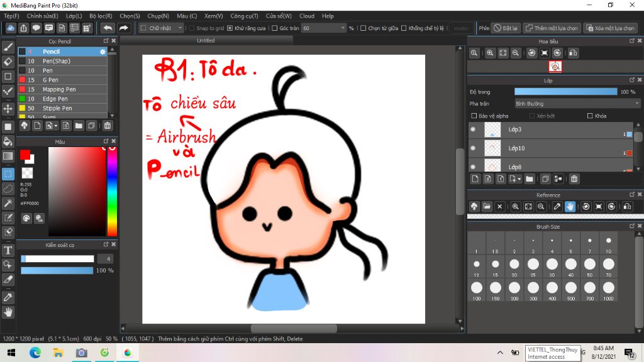
Task: Select the Hand pan tool
Action: click(8, 312)
